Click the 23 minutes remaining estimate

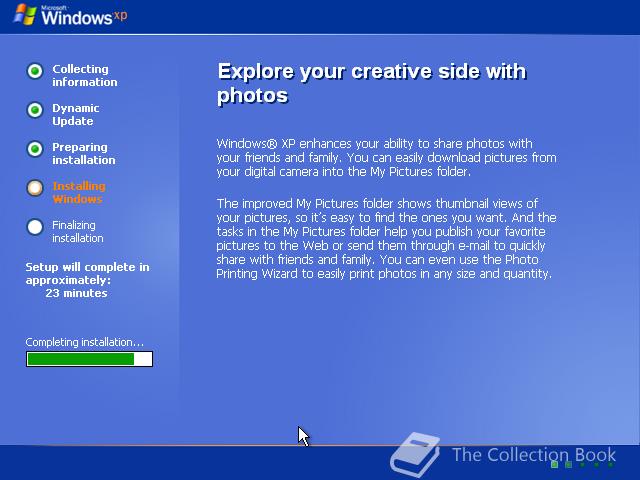[x=76, y=293]
